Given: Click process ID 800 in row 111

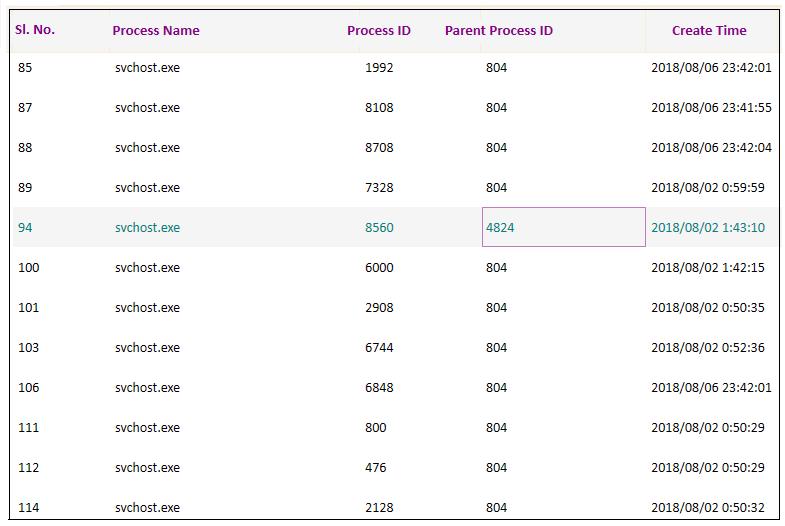Looking at the screenshot, I should click(x=375, y=428).
